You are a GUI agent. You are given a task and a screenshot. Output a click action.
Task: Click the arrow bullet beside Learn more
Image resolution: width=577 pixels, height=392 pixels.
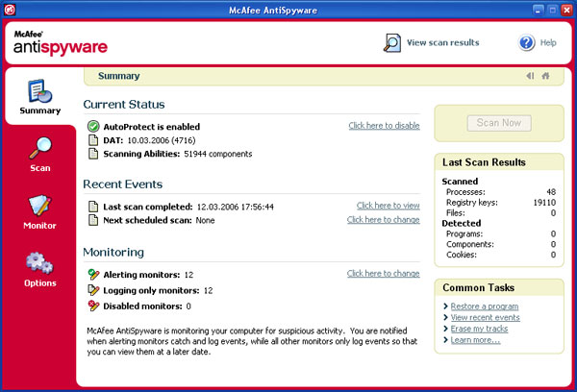point(445,340)
